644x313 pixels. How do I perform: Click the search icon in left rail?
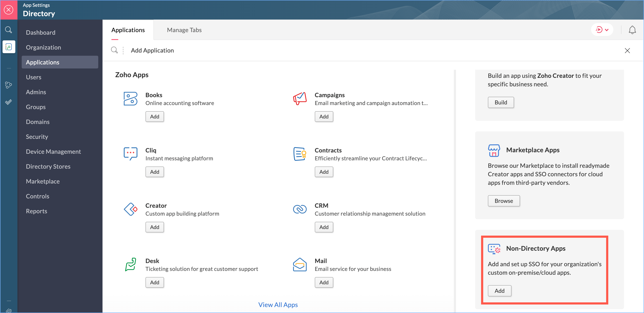[9, 30]
